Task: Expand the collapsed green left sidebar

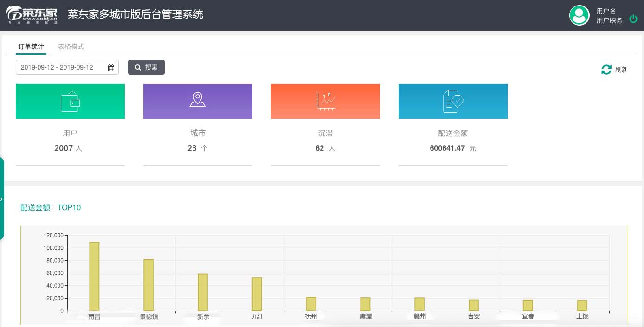Action: 2,199
